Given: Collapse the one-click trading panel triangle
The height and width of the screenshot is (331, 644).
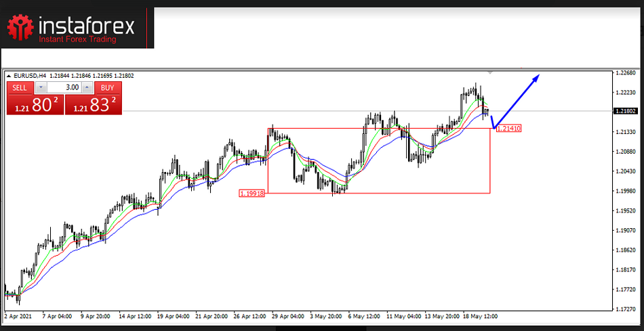Looking at the screenshot, I should pyautogui.click(x=9, y=76).
